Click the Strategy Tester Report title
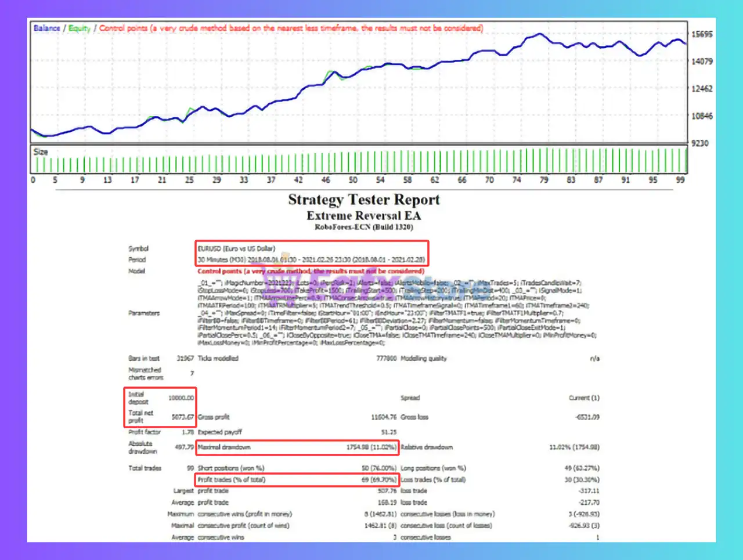The image size is (743, 560). pos(365,200)
